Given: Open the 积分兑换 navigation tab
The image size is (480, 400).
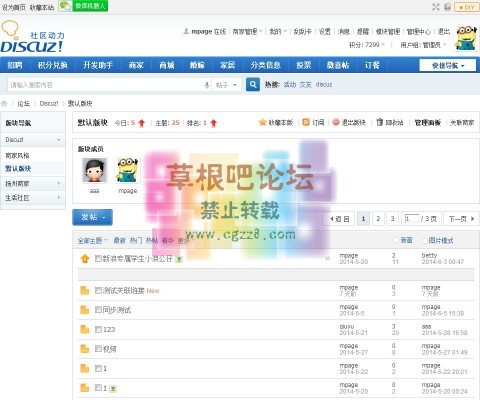Looking at the screenshot, I should [53, 65].
